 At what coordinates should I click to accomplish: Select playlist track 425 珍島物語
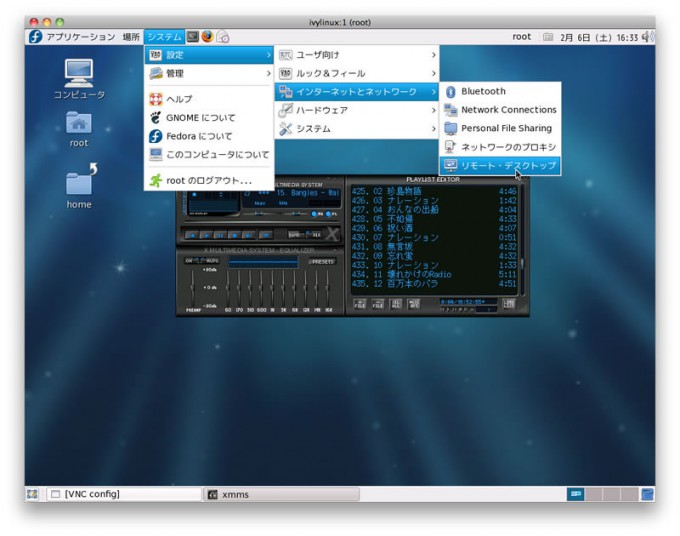pyautogui.click(x=434, y=191)
